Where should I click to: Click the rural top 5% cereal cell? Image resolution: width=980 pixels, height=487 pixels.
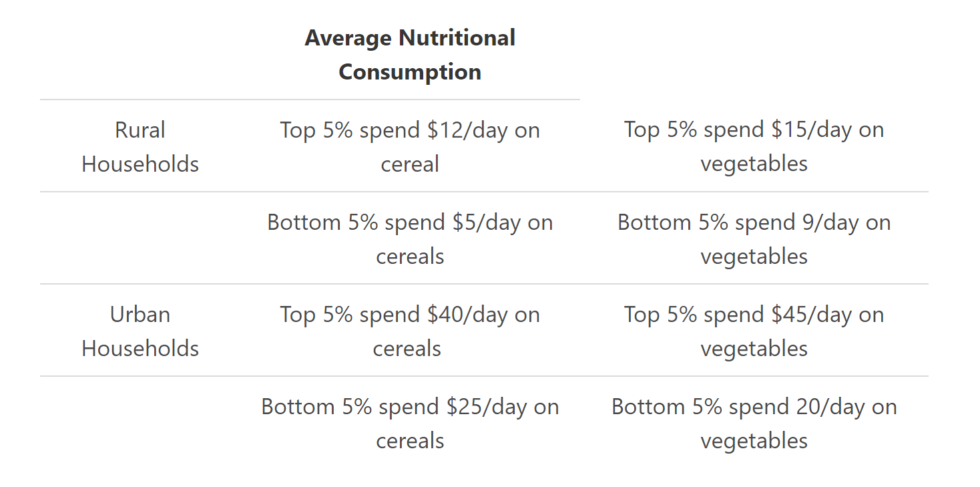[x=410, y=147]
